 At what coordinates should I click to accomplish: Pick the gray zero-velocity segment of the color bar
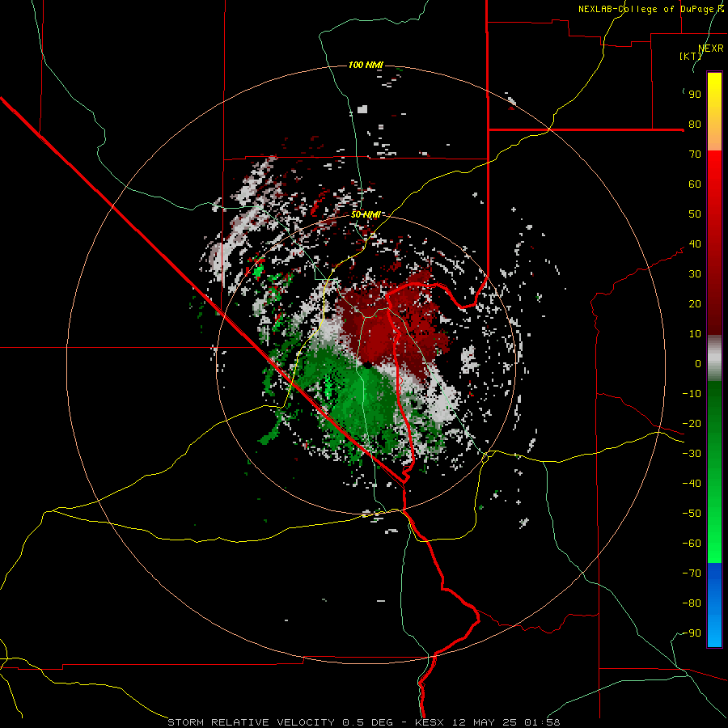[x=714, y=358]
